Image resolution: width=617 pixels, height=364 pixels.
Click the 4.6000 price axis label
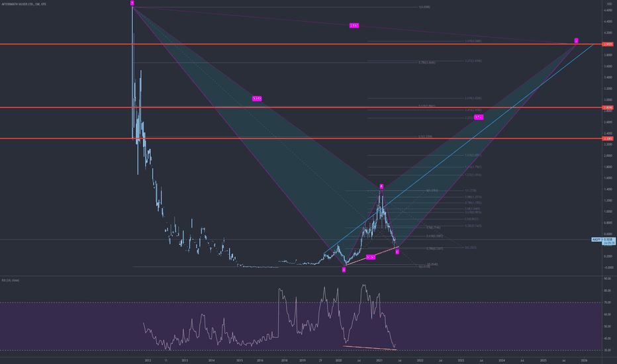click(608, 10)
